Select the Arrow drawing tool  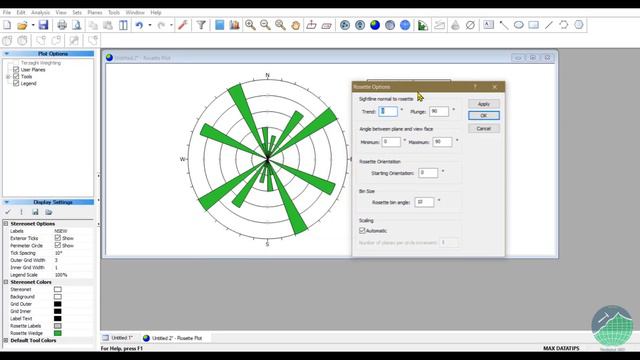click(504, 25)
